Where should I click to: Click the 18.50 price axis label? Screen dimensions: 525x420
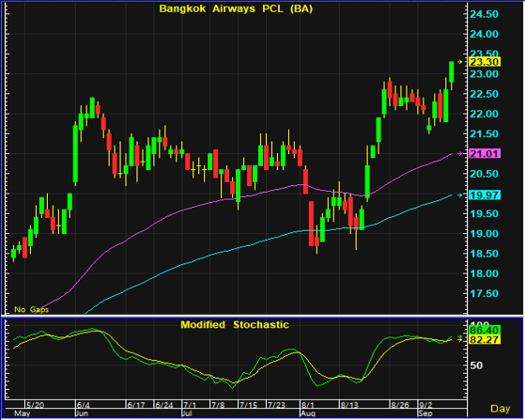coord(485,254)
